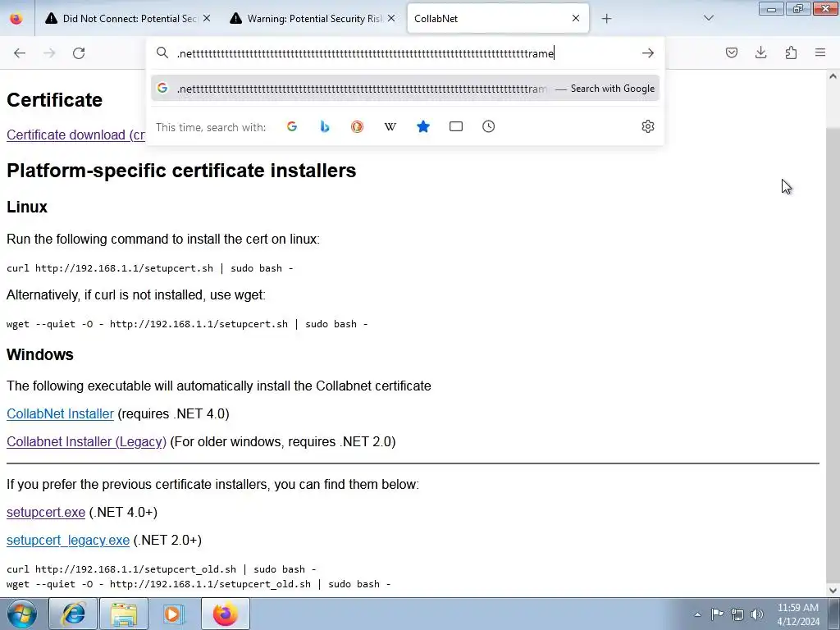Reload the current page
This screenshot has width=840, height=630.
(79, 53)
